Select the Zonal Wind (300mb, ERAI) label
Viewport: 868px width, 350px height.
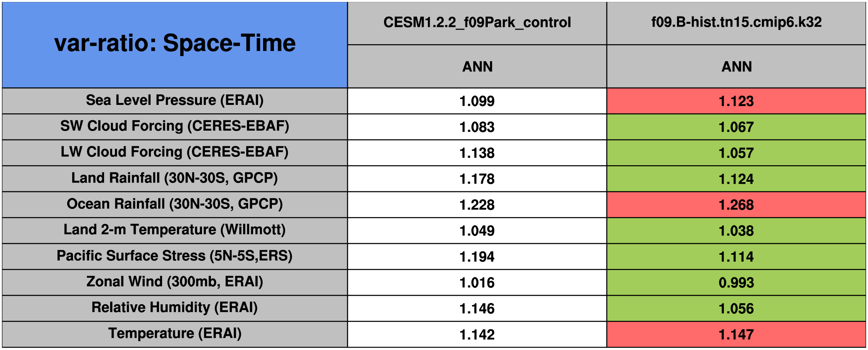[x=175, y=282]
